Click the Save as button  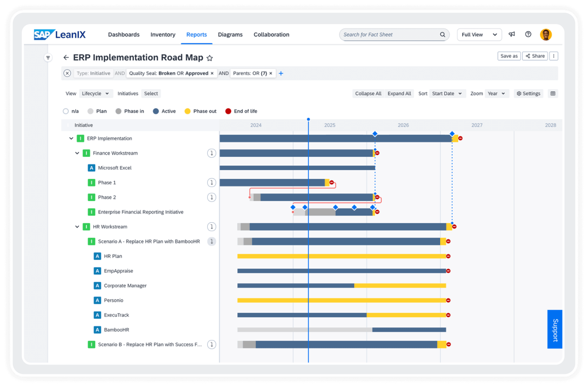click(509, 56)
